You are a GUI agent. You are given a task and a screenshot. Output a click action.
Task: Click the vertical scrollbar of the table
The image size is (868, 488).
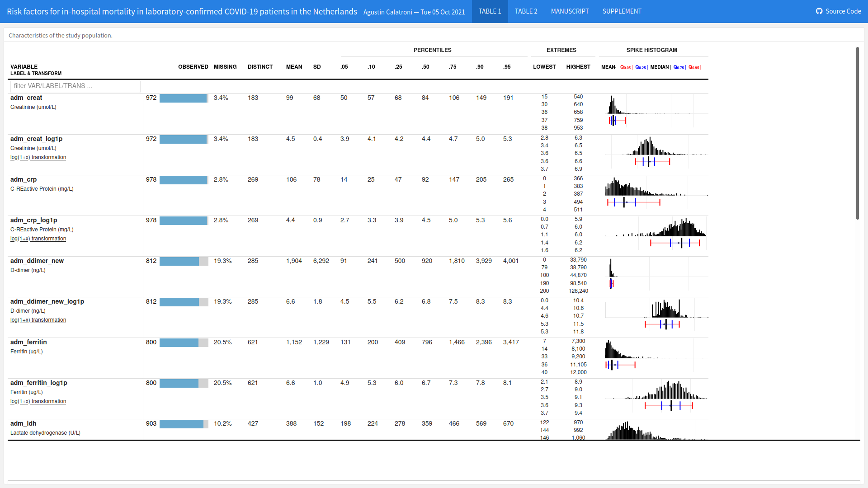click(857, 133)
